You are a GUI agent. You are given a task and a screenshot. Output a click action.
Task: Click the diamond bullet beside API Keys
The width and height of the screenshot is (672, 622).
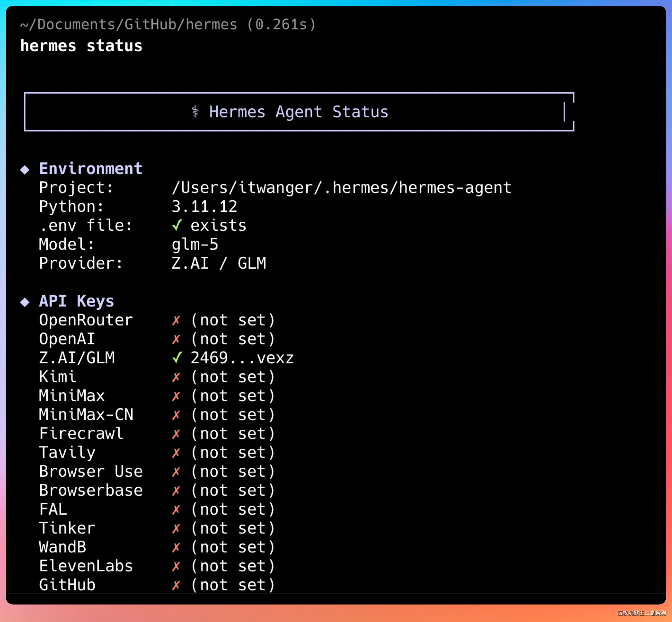(x=25, y=302)
